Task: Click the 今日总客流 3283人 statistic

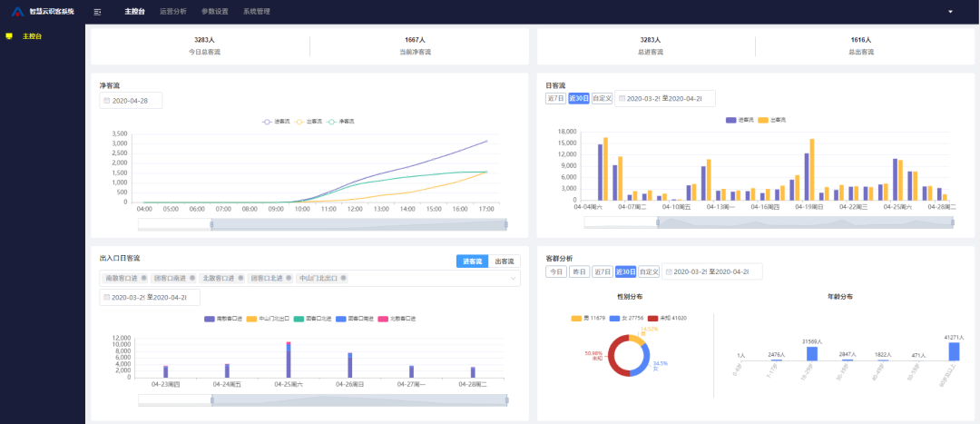Action: click(204, 45)
